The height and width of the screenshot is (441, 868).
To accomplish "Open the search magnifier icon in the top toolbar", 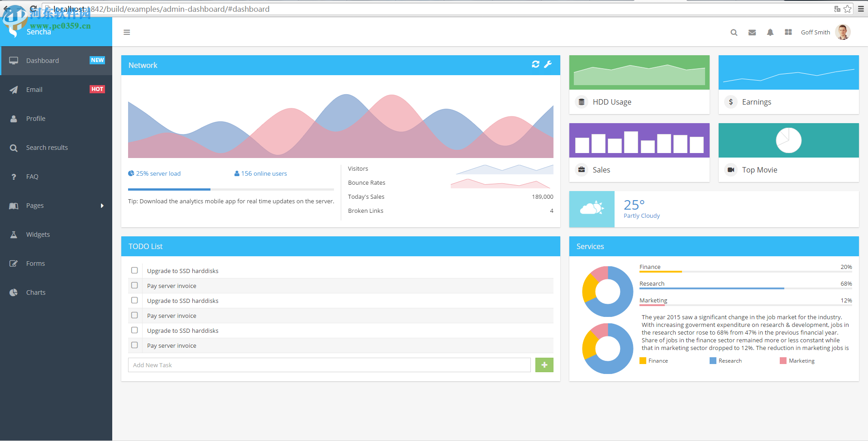I will (734, 32).
